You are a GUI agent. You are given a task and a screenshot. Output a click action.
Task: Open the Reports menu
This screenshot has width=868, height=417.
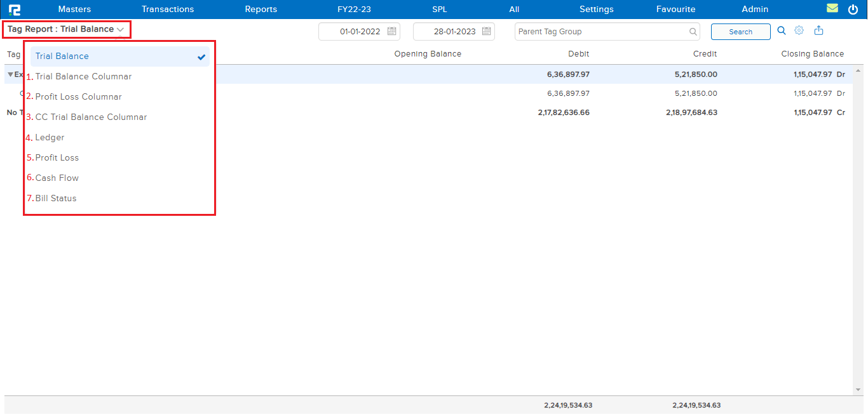coord(261,10)
